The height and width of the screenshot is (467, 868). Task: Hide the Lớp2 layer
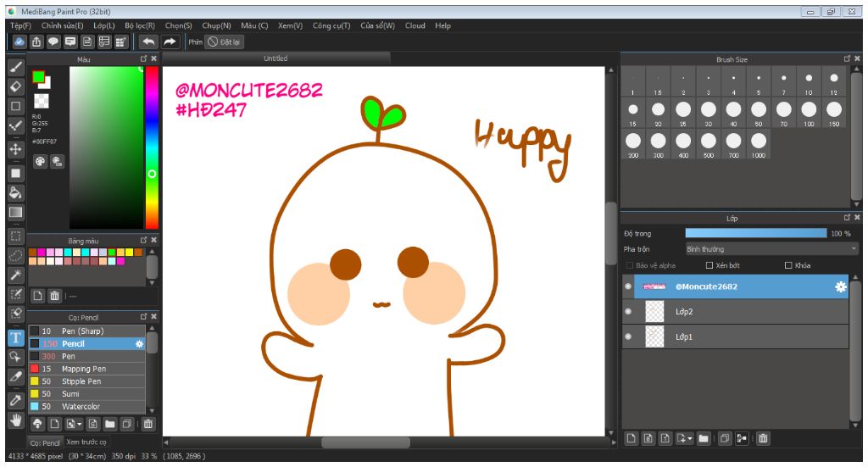[628, 312]
